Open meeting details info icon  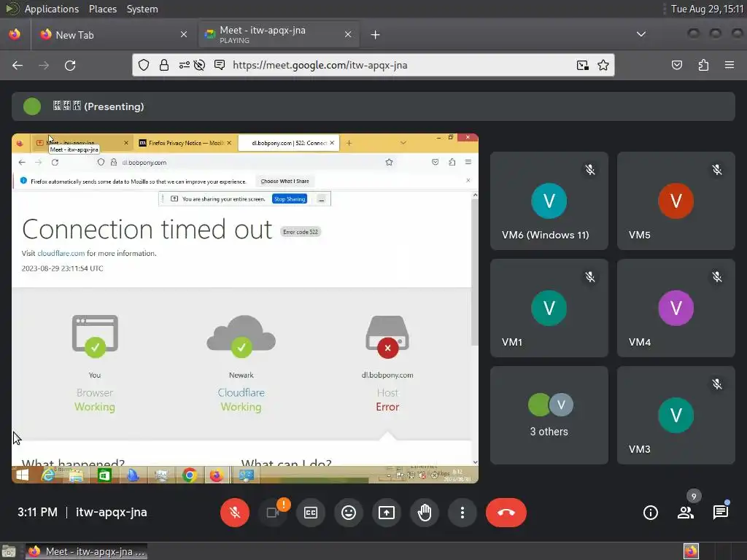point(650,513)
